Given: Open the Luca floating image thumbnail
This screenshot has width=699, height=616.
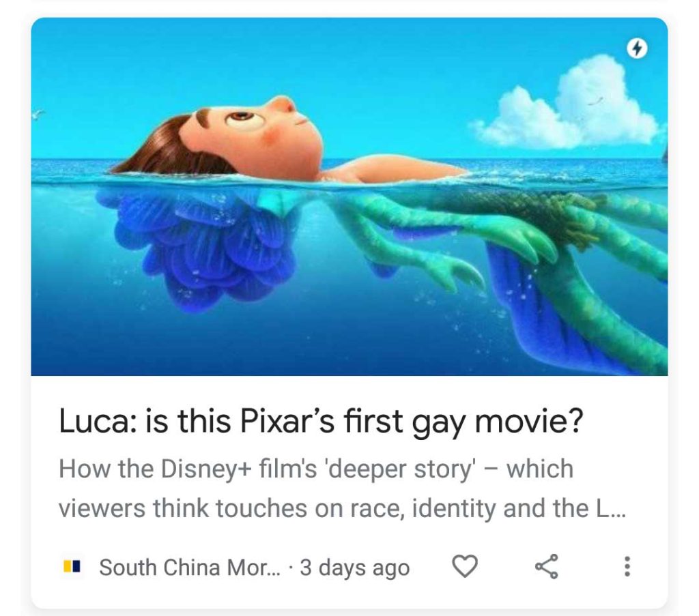Looking at the screenshot, I should [349, 196].
